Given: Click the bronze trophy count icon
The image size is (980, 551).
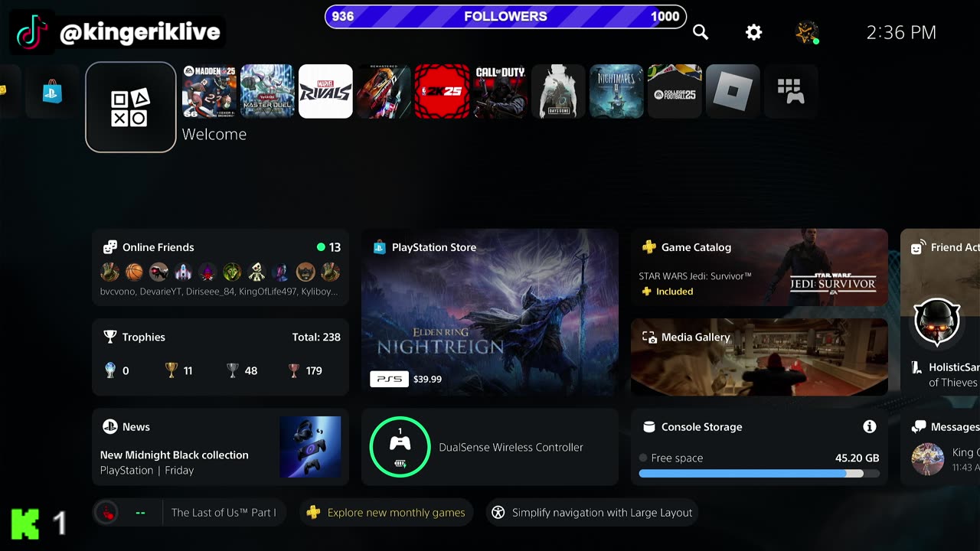Looking at the screenshot, I should [293, 370].
